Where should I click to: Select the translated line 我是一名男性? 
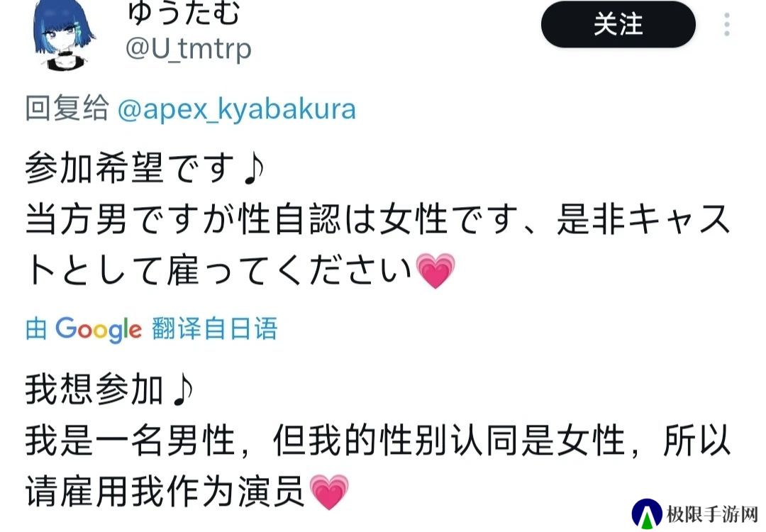(x=377, y=441)
